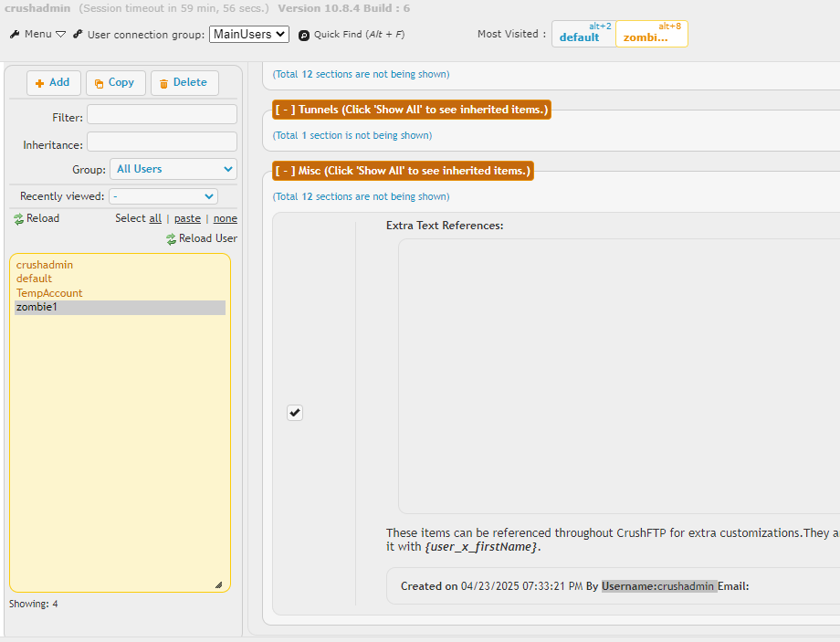This screenshot has height=642, width=840.
Task: Open the Group All Users dropdown
Action: (173, 169)
